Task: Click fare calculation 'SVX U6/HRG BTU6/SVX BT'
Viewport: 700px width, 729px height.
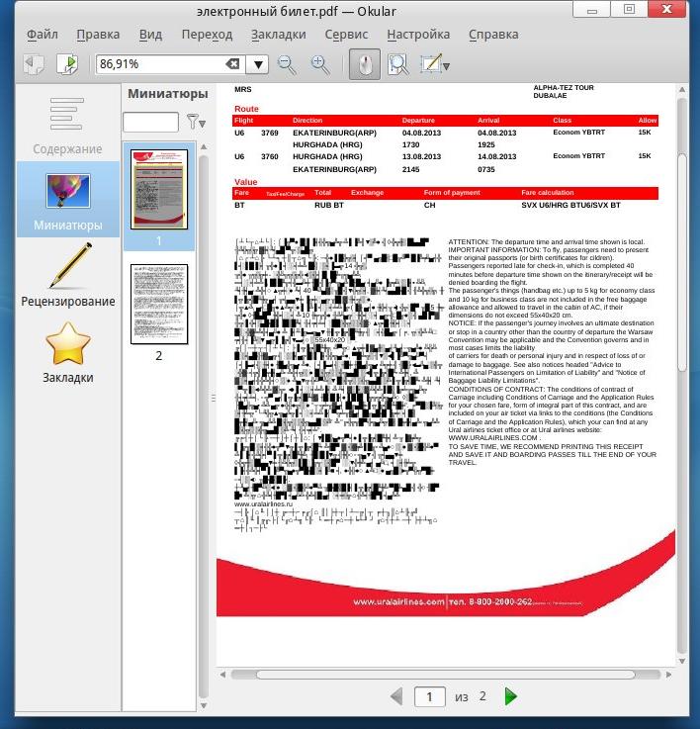Action: (x=570, y=205)
